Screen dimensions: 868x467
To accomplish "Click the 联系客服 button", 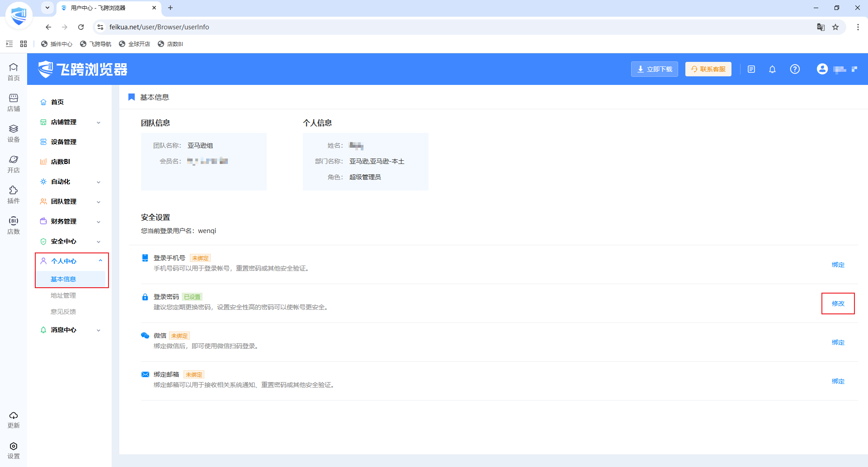I will [708, 69].
